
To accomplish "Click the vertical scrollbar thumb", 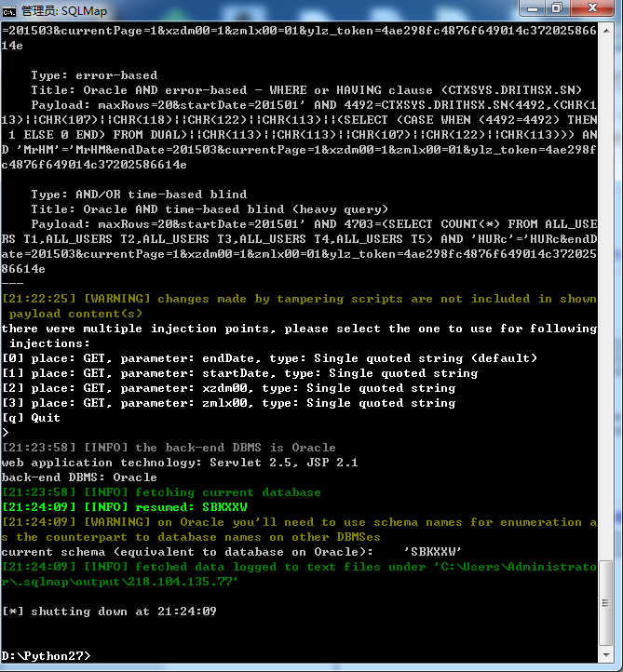I will pos(606,602).
